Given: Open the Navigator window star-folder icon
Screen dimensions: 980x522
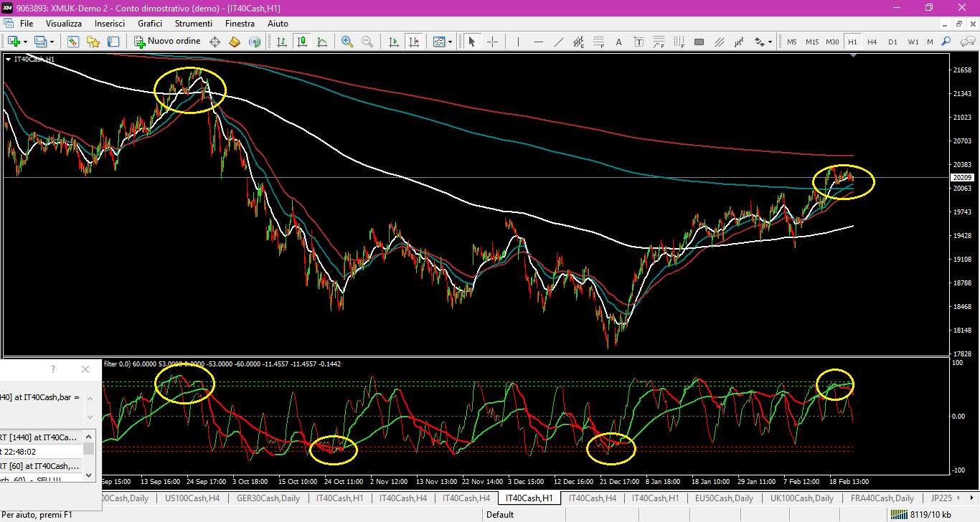Looking at the screenshot, I should 93,42.
